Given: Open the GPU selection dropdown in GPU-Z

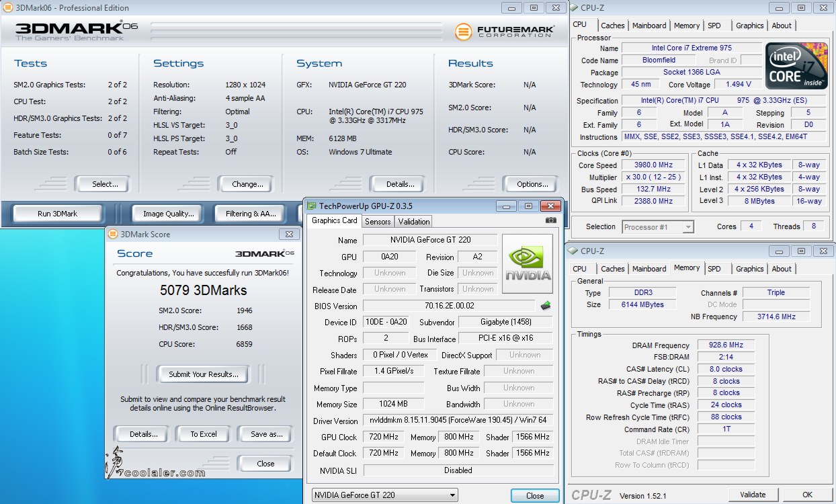Looking at the screenshot, I should click(385, 495).
